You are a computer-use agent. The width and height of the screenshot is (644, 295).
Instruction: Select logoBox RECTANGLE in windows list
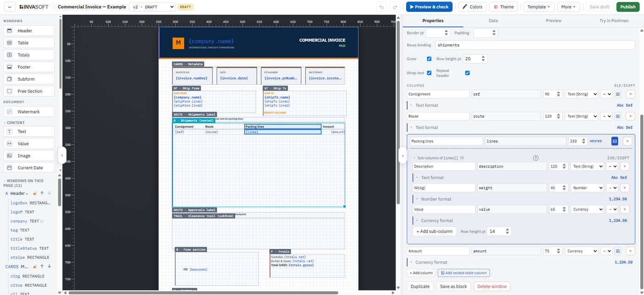click(x=30, y=203)
